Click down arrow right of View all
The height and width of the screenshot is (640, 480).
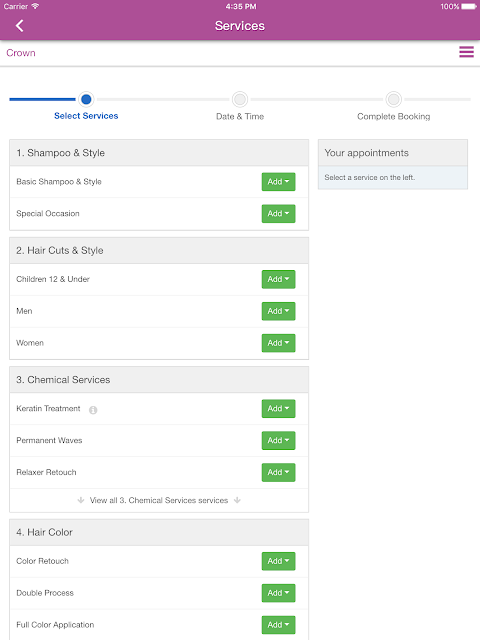(x=237, y=500)
